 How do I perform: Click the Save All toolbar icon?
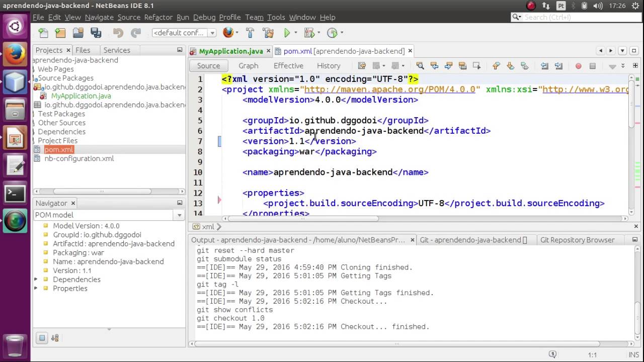coord(96,33)
